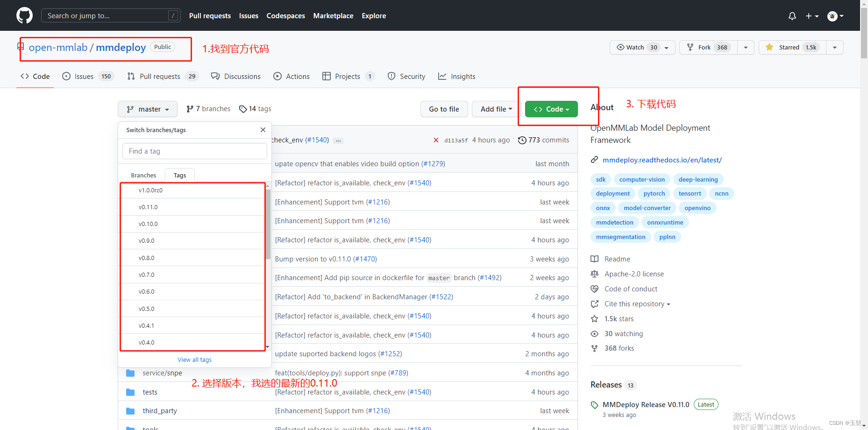Switch to the Code tab
The image size is (868, 430).
(x=35, y=76)
